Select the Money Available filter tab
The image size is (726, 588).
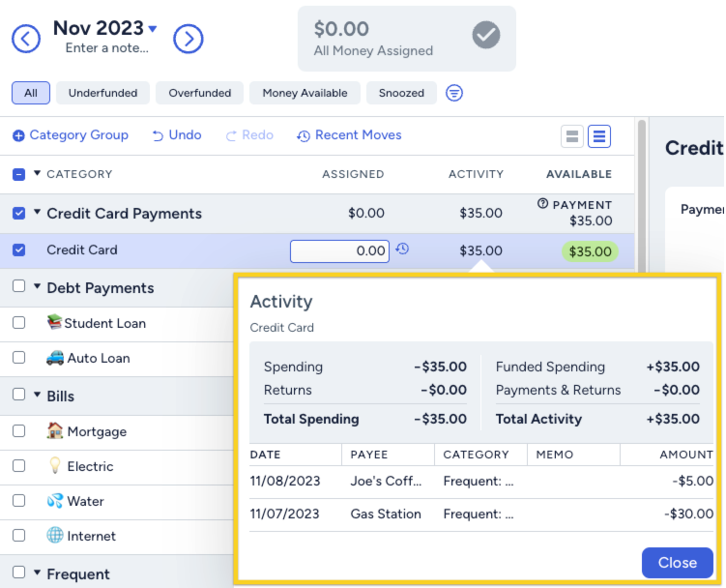point(305,93)
